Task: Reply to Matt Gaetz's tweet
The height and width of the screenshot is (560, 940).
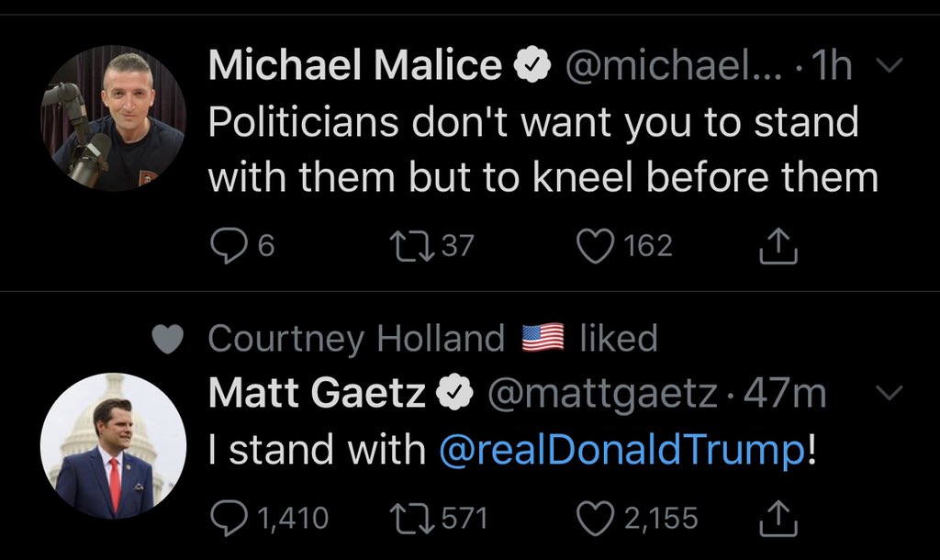Action: coord(225,518)
